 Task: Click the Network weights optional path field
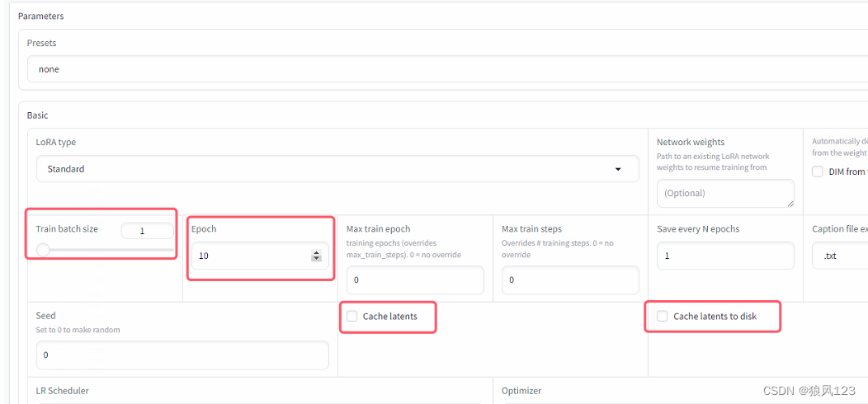click(x=725, y=193)
